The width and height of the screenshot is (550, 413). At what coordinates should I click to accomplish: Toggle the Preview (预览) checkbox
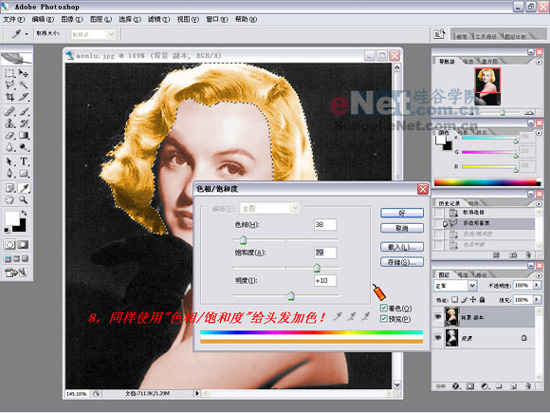click(384, 319)
